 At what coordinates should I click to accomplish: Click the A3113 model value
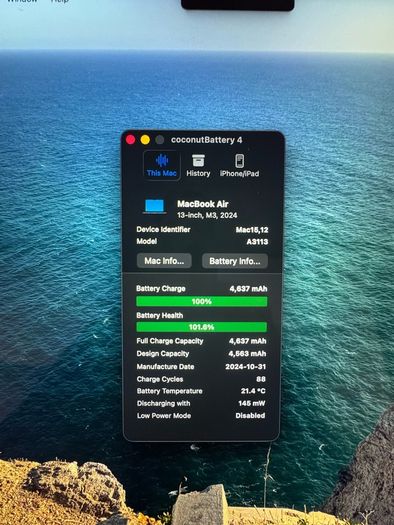(257, 241)
